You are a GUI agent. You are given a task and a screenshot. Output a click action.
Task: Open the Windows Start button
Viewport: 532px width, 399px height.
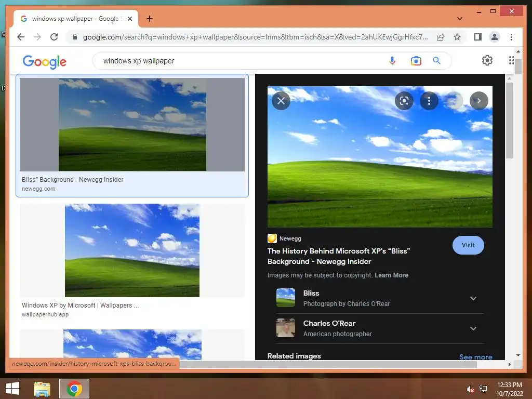12,389
